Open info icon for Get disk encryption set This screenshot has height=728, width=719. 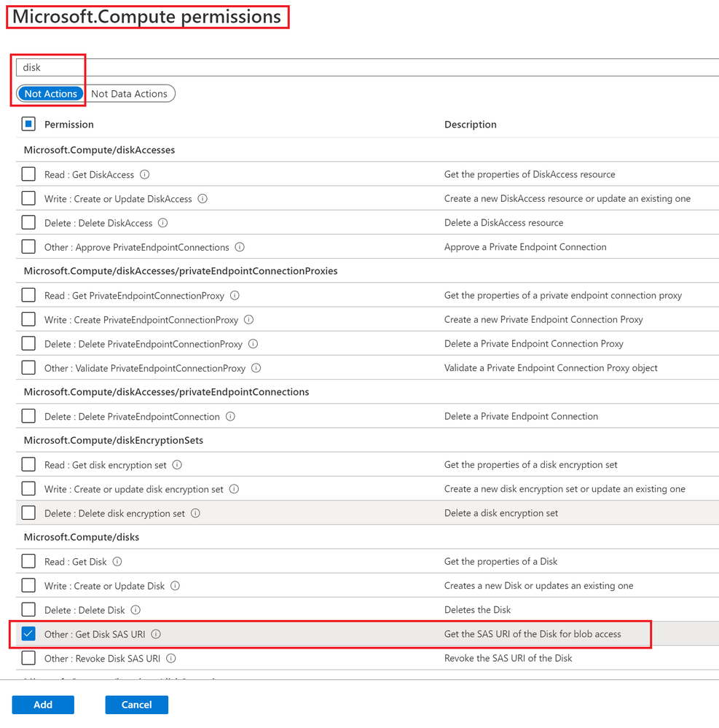pyautogui.click(x=177, y=465)
